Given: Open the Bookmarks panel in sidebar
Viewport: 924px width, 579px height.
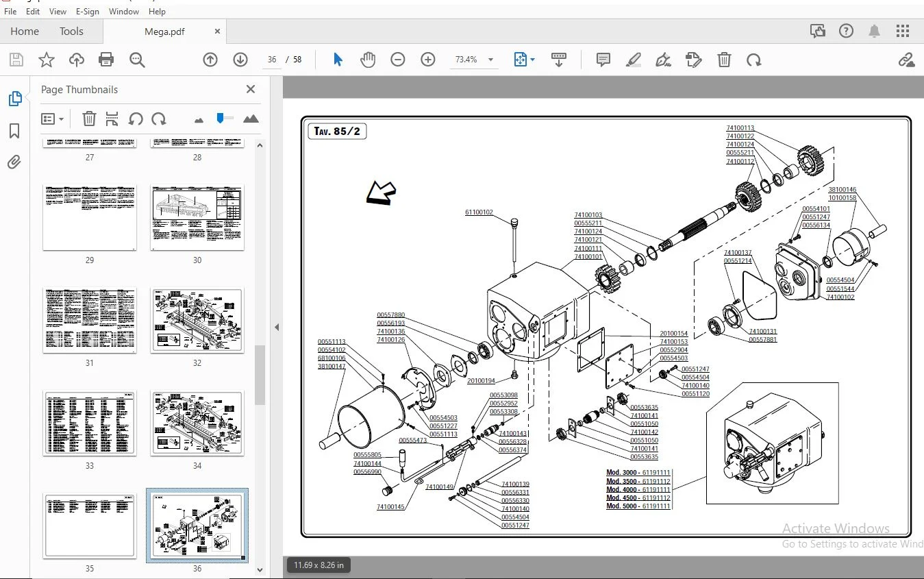Looking at the screenshot, I should tap(14, 131).
